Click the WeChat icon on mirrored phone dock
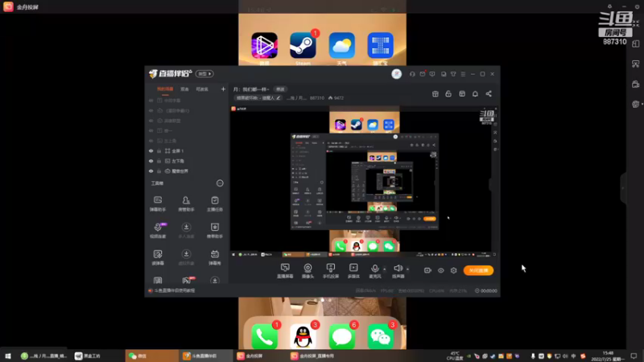 coord(380,336)
